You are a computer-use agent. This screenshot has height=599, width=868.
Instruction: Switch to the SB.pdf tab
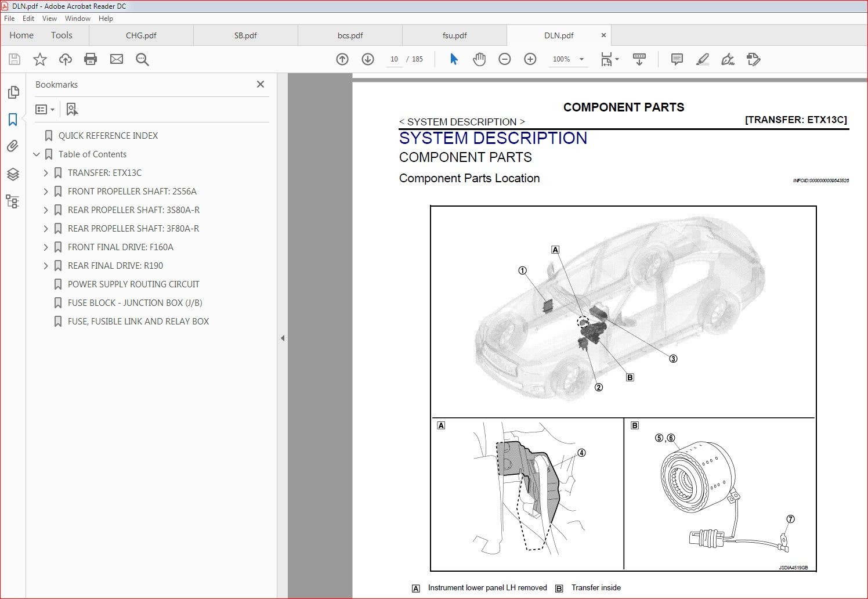click(x=245, y=35)
